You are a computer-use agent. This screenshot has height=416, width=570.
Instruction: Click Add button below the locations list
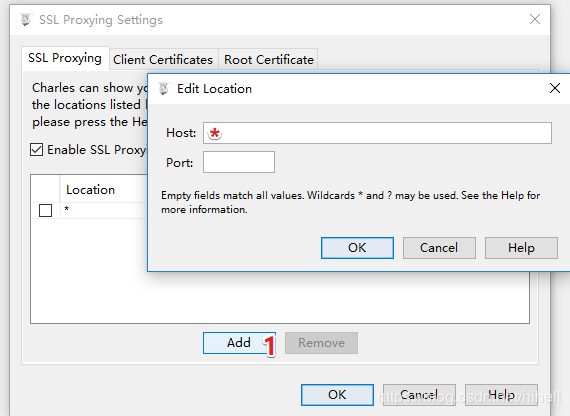click(x=239, y=343)
